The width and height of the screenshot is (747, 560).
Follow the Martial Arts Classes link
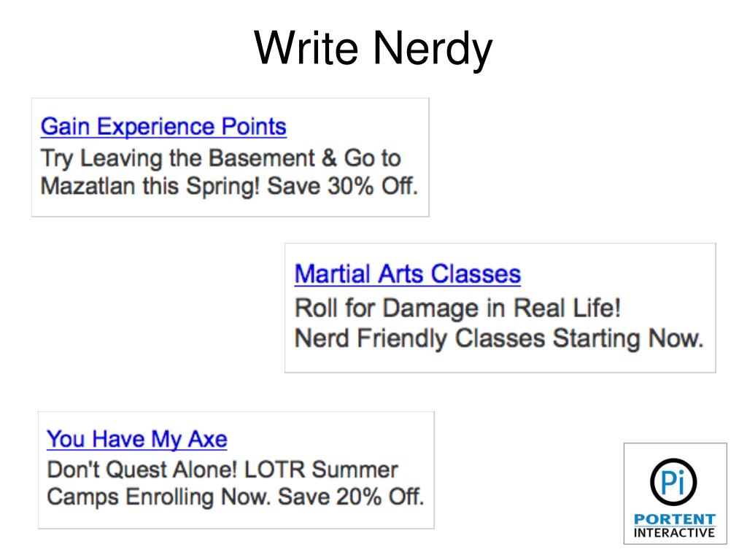408,275
